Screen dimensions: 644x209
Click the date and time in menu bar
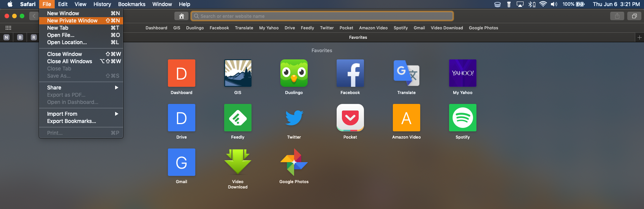pyautogui.click(x=616, y=4)
